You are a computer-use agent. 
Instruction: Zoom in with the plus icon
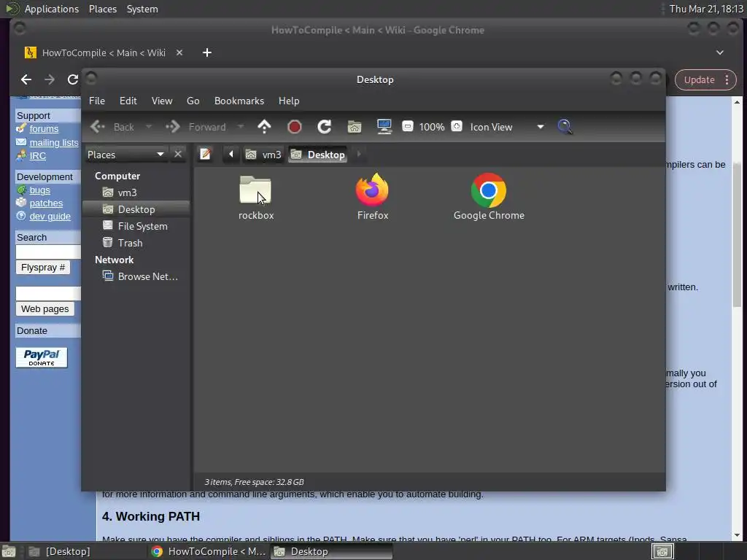click(x=457, y=126)
